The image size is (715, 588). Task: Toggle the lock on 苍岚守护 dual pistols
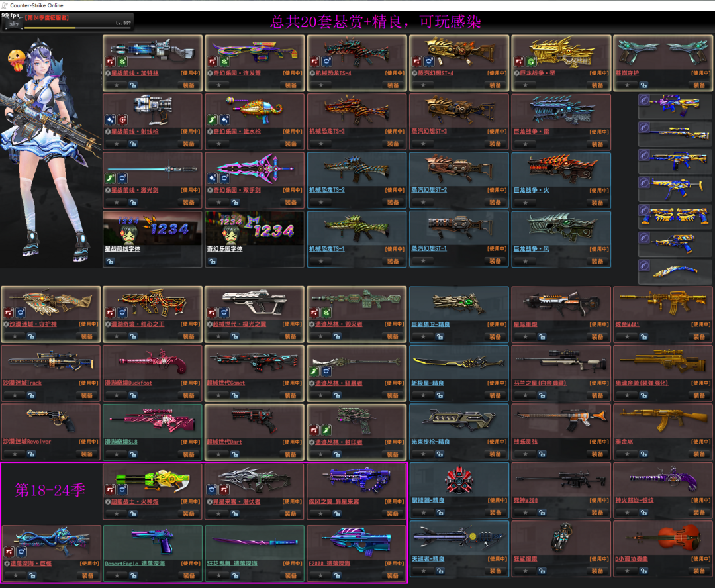(x=643, y=85)
